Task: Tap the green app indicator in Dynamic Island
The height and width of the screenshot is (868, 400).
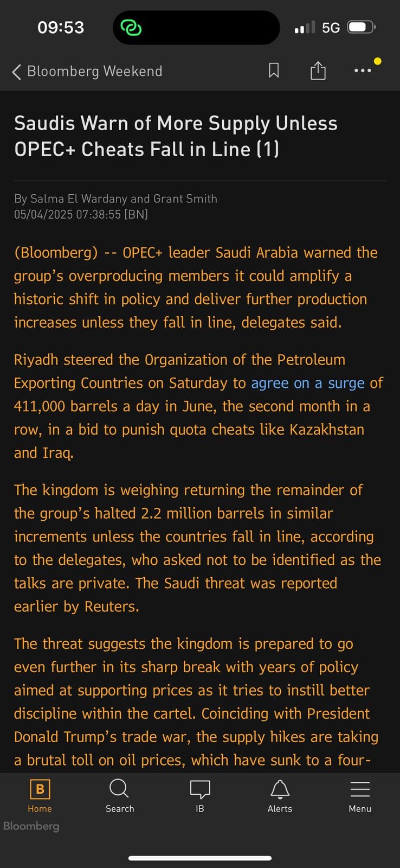Action: [131, 27]
